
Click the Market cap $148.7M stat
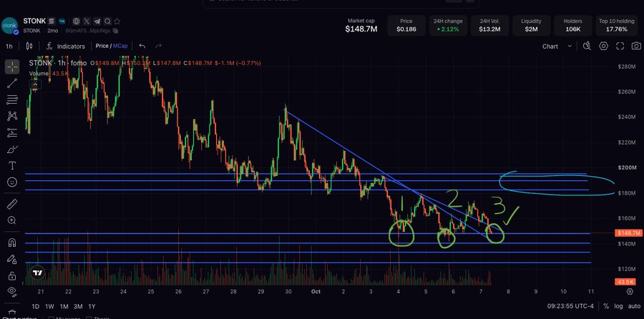coord(361,26)
